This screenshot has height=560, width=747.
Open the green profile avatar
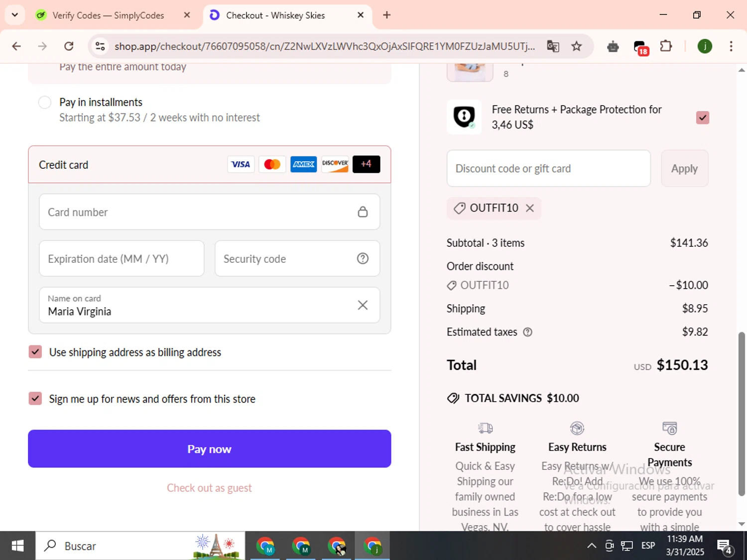point(705,46)
